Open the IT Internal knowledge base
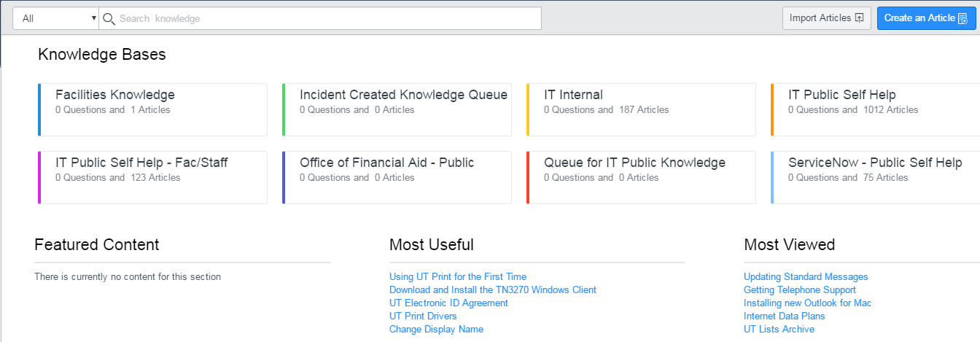 [641, 109]
